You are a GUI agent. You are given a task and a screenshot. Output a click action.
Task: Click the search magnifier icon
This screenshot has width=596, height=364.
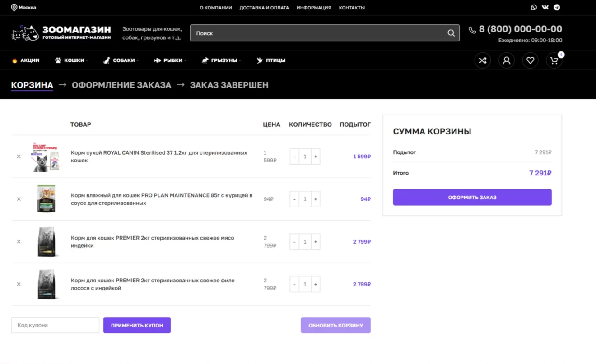coord(451,33)
